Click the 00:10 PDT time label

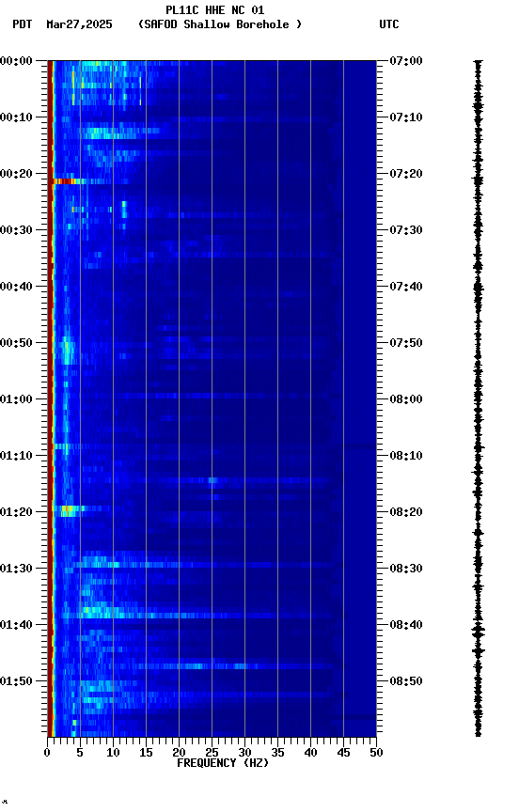pyautogui.click(x=16, y=117)
